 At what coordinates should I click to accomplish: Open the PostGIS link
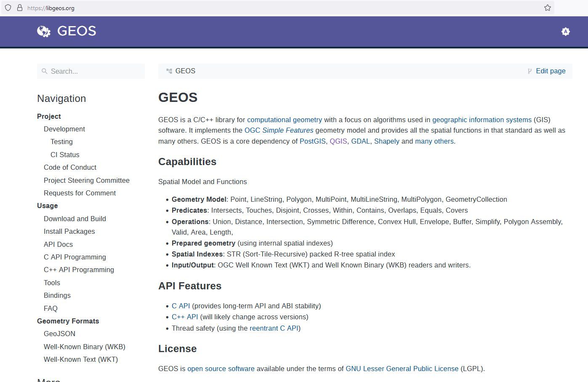point(313,141)
